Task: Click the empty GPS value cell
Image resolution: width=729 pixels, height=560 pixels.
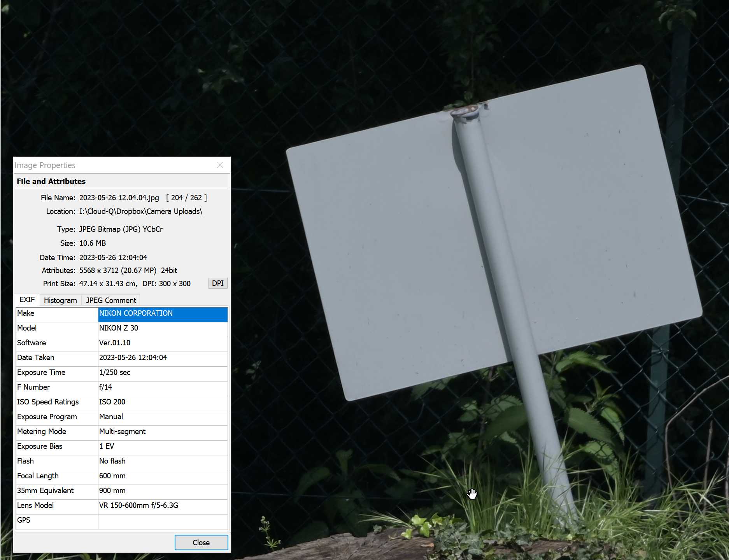Action: point(163,521)
